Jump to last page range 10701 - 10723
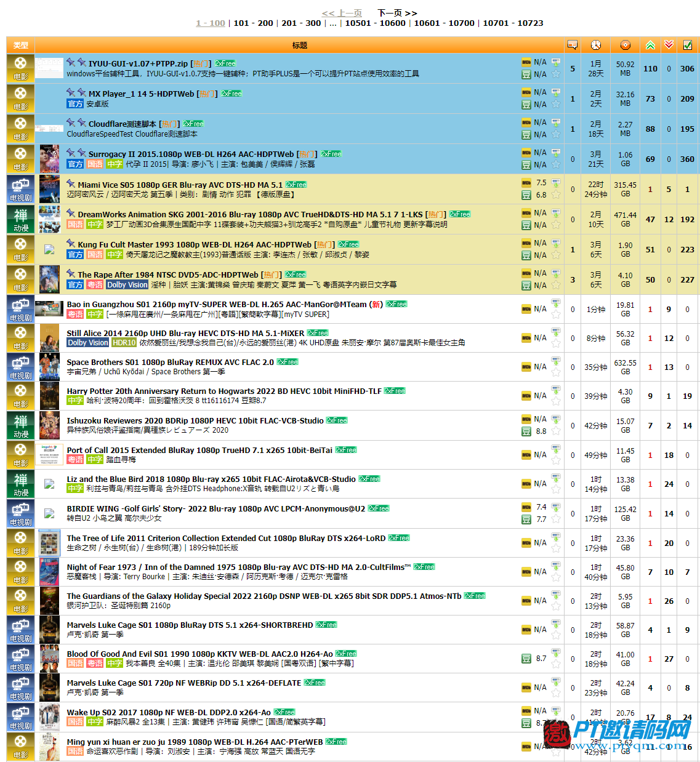The height and width of the screenshot is (762, 700). 513,23
